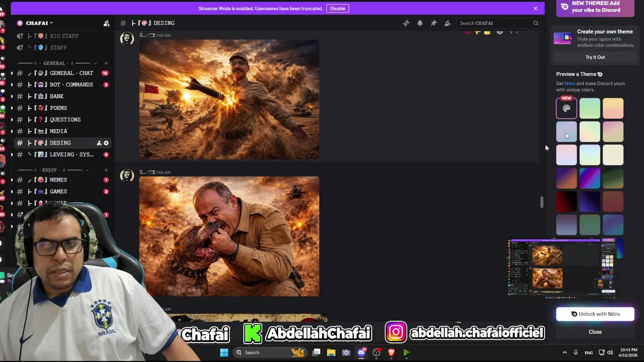
Task: Open File Explorer from taskbar
Action: pos(331,352)
